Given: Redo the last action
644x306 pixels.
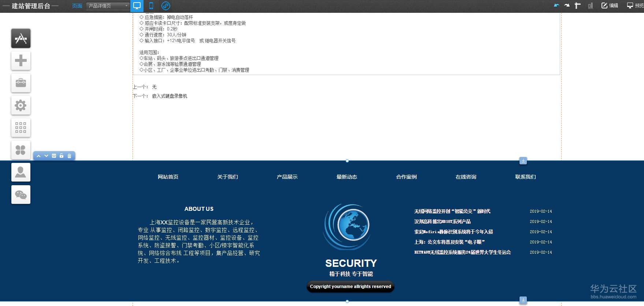Looking at the screenshot, I should point(567,5).
